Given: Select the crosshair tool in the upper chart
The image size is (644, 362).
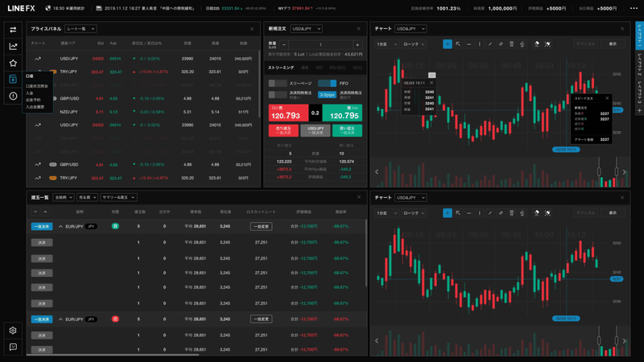Looking at the screenshot, I should tap(448, 44).
